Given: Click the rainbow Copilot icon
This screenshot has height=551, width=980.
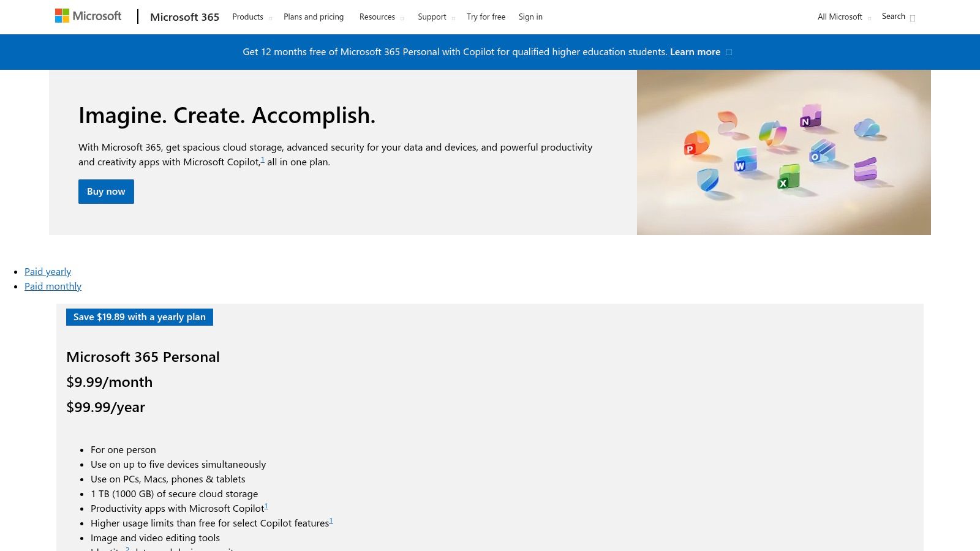Looking at the screenshot, I should click(x=772, y=133).
